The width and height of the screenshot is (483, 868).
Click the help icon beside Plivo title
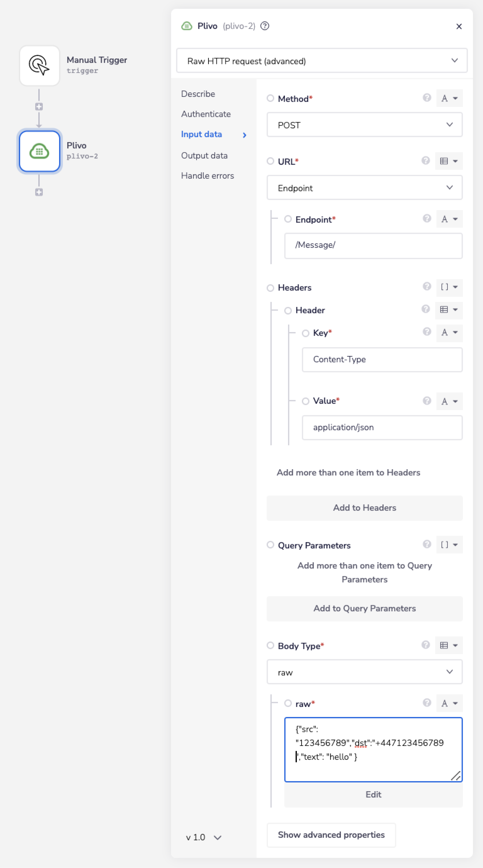coord(265,26)
